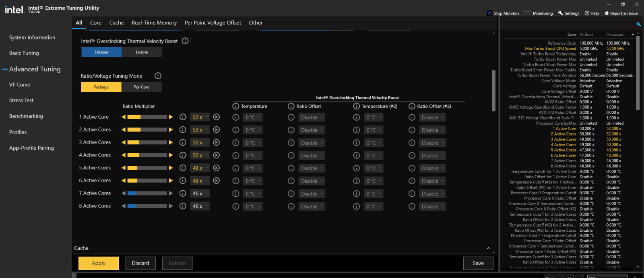Click the Save button
644x278 pixels.
[478, 263]
